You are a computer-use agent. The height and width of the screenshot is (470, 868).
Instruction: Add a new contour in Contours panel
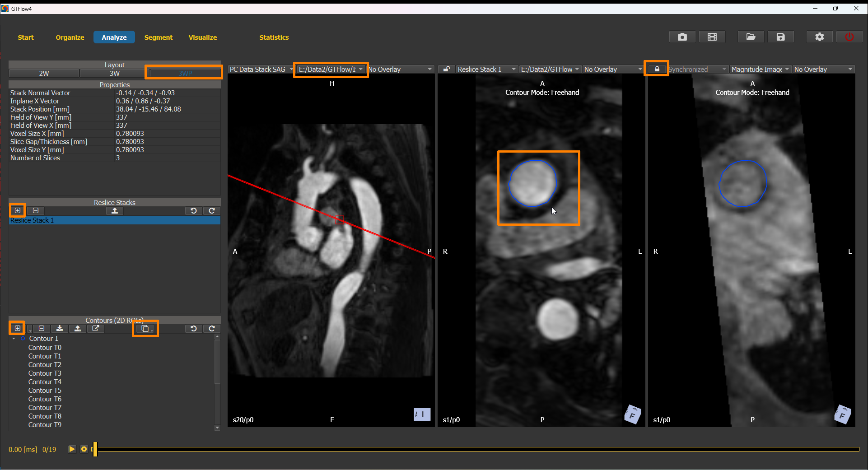(x=18, y=328)
